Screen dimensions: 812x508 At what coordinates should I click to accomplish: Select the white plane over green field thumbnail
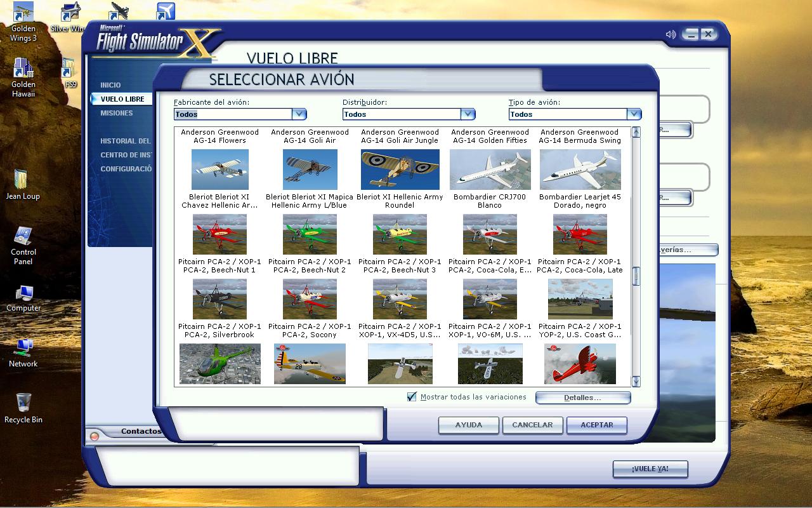click(x=400, y=364)
